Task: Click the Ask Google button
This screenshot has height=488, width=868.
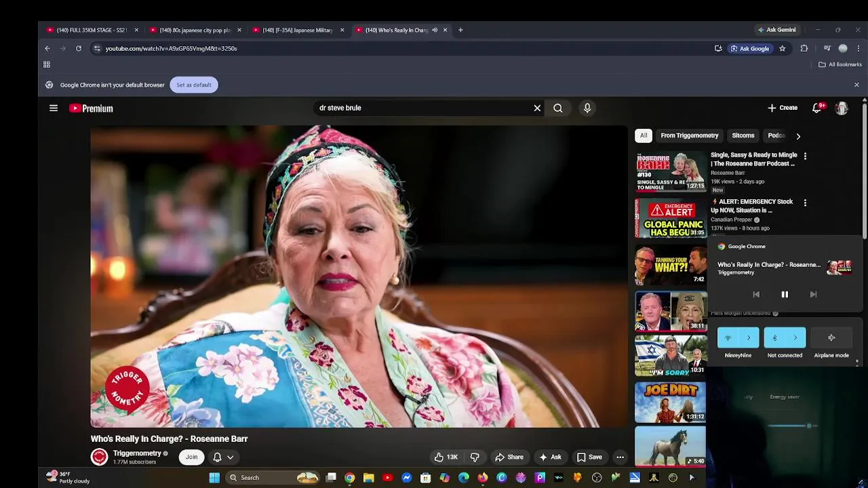Action: (x=749, y=48)
